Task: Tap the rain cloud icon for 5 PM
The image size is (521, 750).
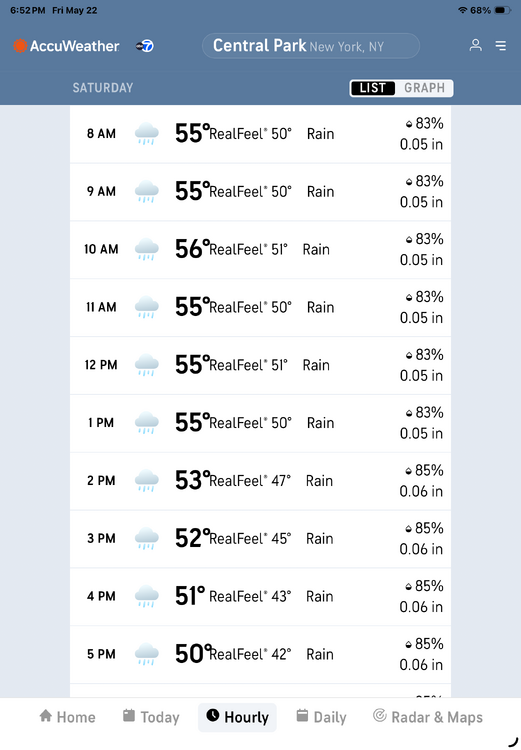Action: coord(146,654)
